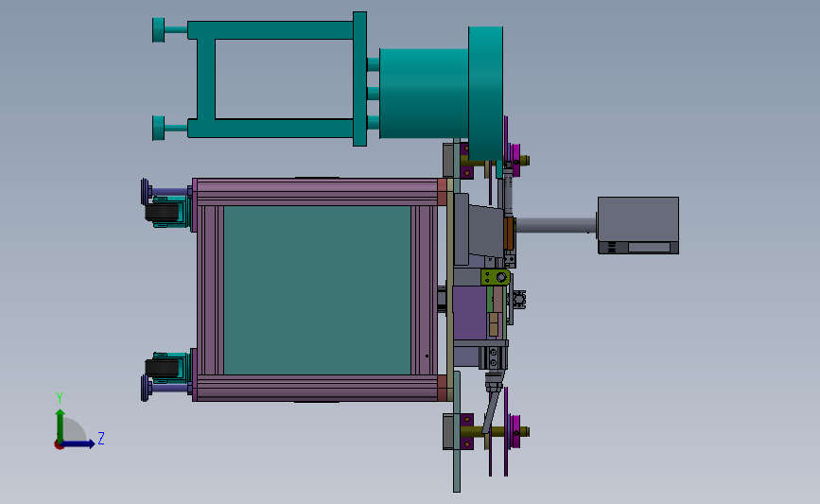This screenshot has width=820, height=504.
Task: Select the gray motor box on the right
Action: pos(638,225)
